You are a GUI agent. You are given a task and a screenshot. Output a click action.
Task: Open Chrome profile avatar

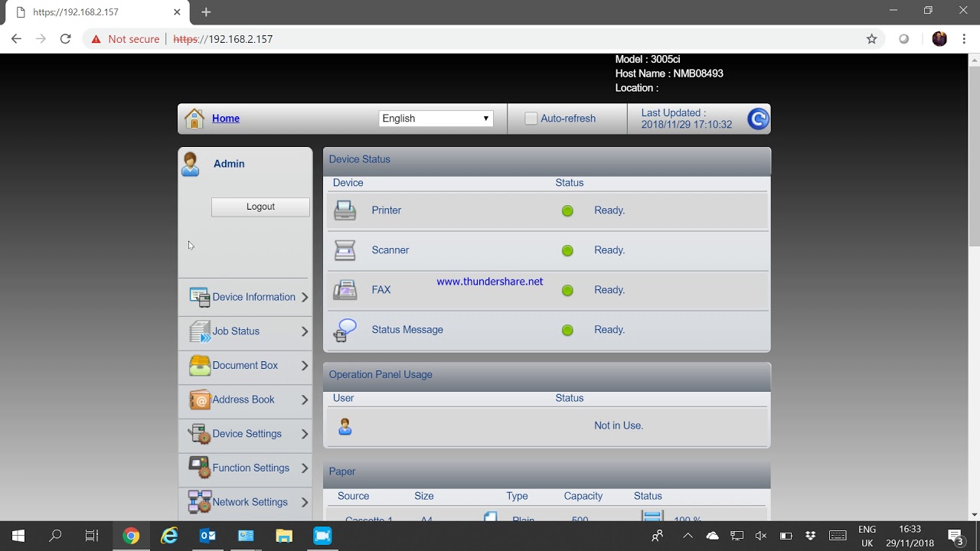point(939,39)
